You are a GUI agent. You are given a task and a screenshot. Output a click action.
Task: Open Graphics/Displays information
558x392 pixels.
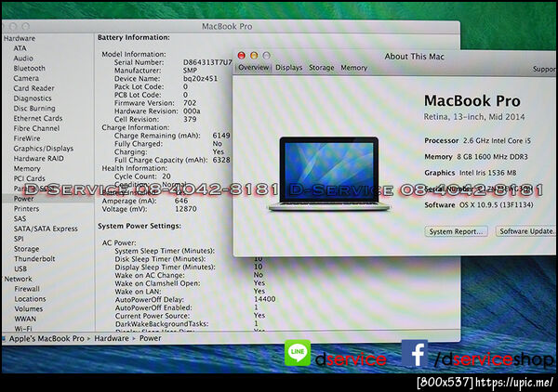coord(44,149)
